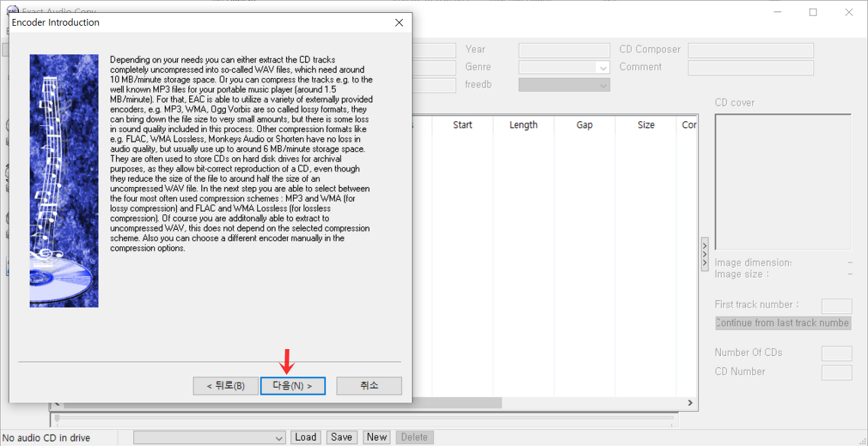Click the New profile button

coord(377,437)
